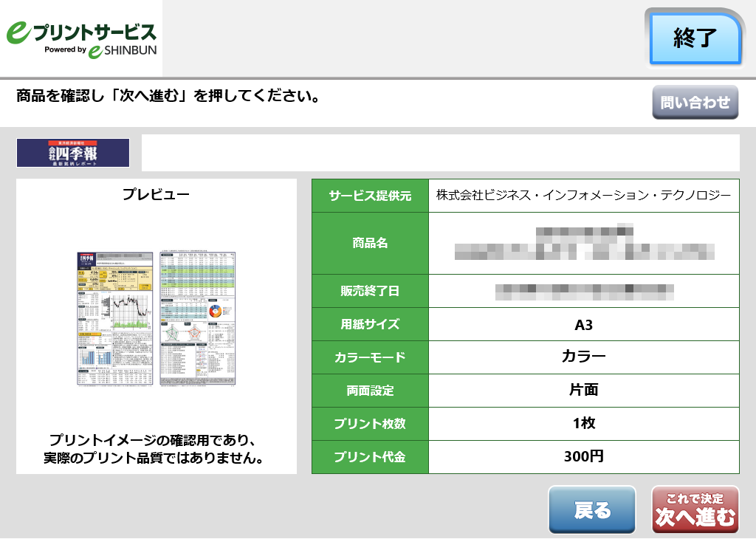Click the プレビュー heading
Viewport: 756px width, 539px height.
click(x=157, y=193)
